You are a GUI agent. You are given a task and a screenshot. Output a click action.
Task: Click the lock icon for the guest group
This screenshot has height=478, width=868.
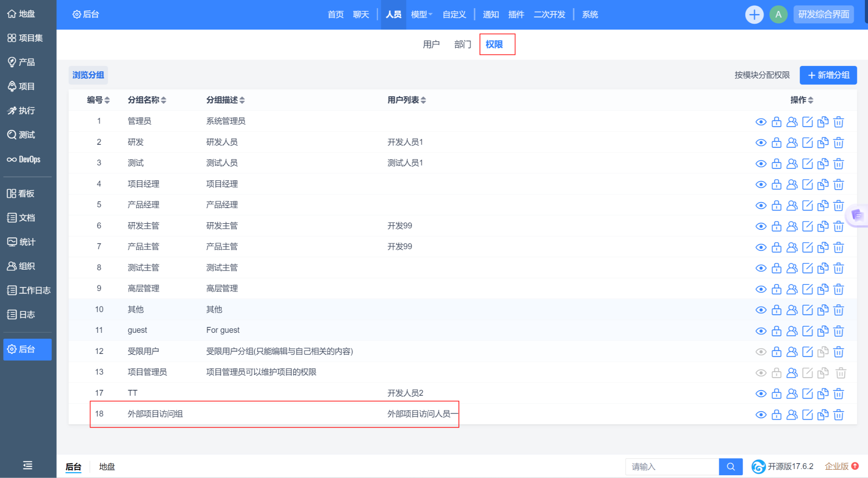click(x=776, y=331)
